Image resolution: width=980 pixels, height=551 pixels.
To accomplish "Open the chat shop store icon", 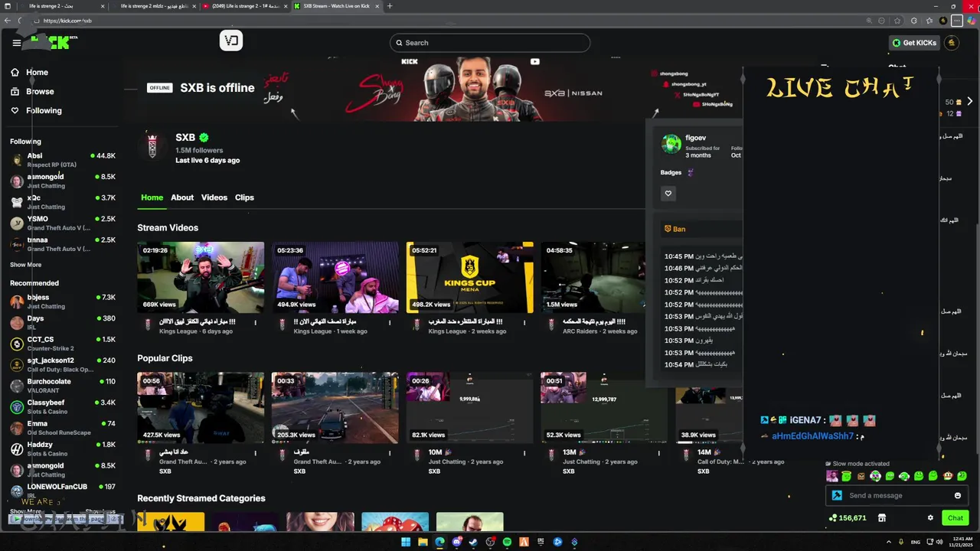I will [881, 518].
